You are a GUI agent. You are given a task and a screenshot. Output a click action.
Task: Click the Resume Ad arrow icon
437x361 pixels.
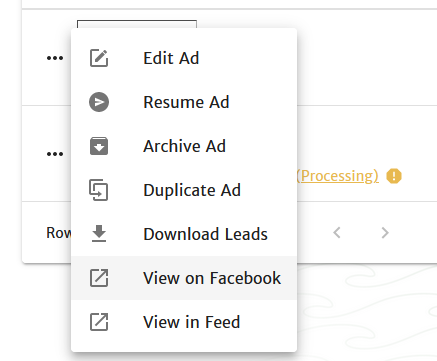tap(99, 102)
